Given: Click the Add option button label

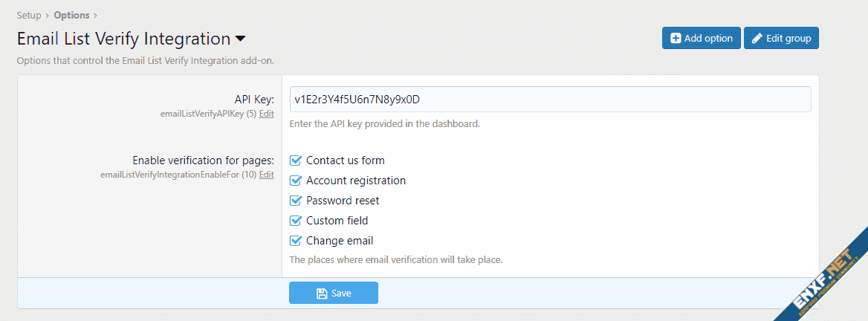Looking at the screenshot, I should click(x=708, y=39).
